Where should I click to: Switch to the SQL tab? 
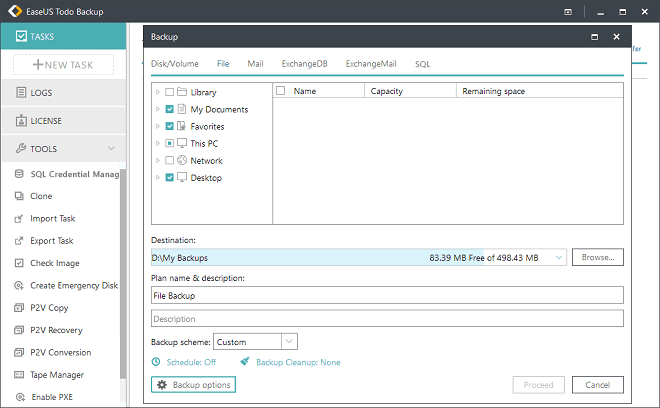423,64
